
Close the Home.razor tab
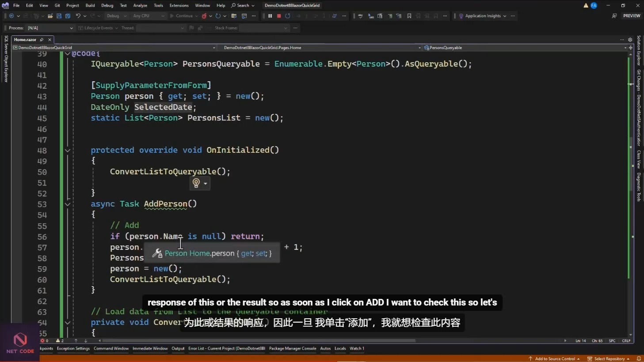click(50, 40)
